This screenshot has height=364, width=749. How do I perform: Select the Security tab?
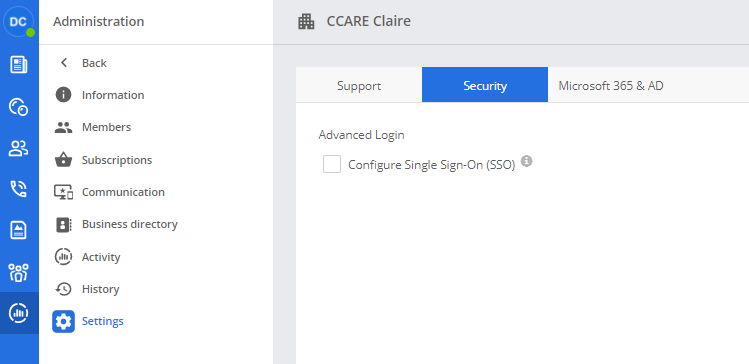pos(485,85)
